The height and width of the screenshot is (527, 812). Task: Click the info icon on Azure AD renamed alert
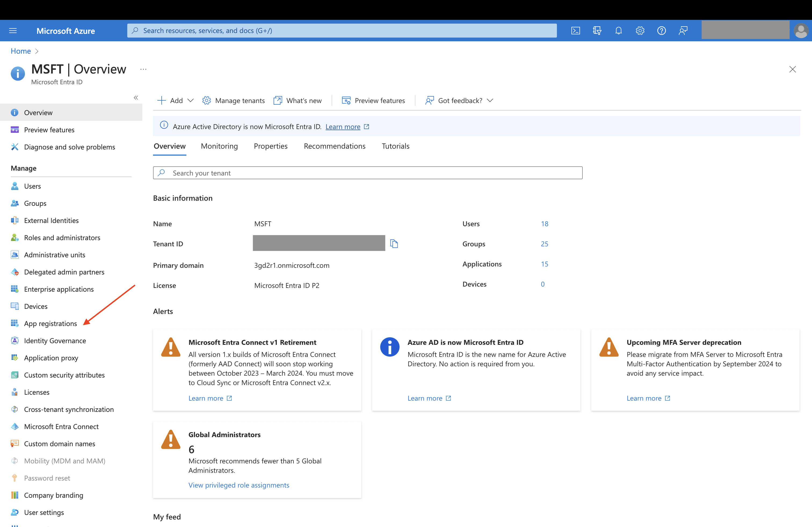[x=390, y=347]
